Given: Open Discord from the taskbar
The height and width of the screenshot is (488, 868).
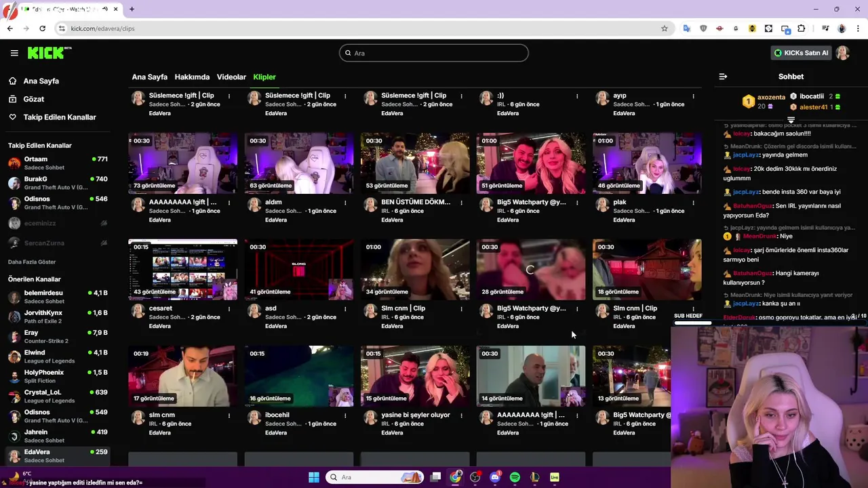Looking at the screenshot, I should click(495, 477).
